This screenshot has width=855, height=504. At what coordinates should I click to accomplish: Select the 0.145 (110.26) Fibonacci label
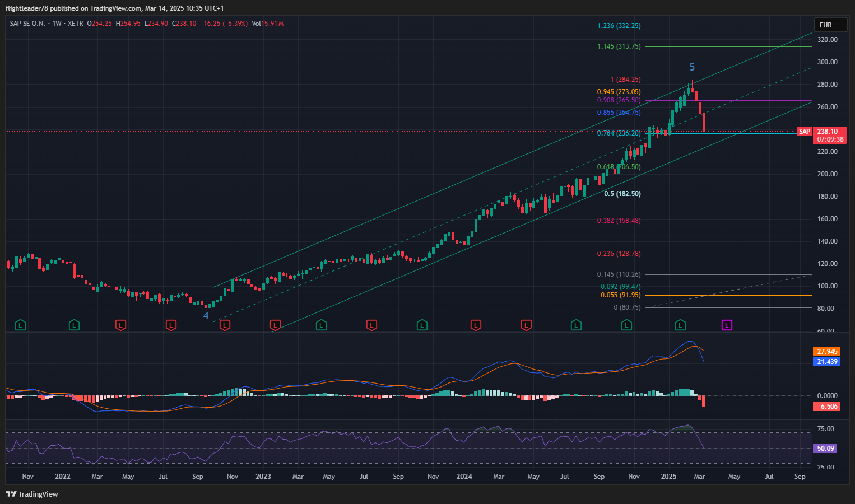tap(619, 274)
